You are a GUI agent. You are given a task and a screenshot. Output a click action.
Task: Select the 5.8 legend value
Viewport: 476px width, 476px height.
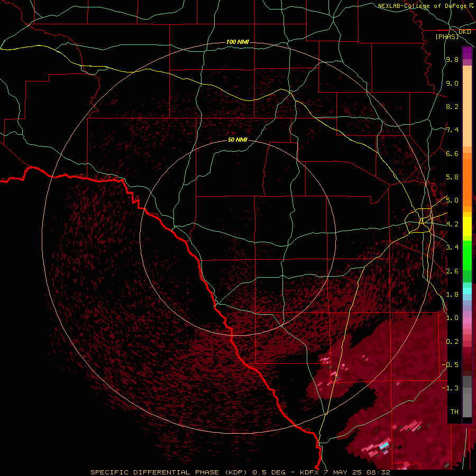(x=452, y=177)
